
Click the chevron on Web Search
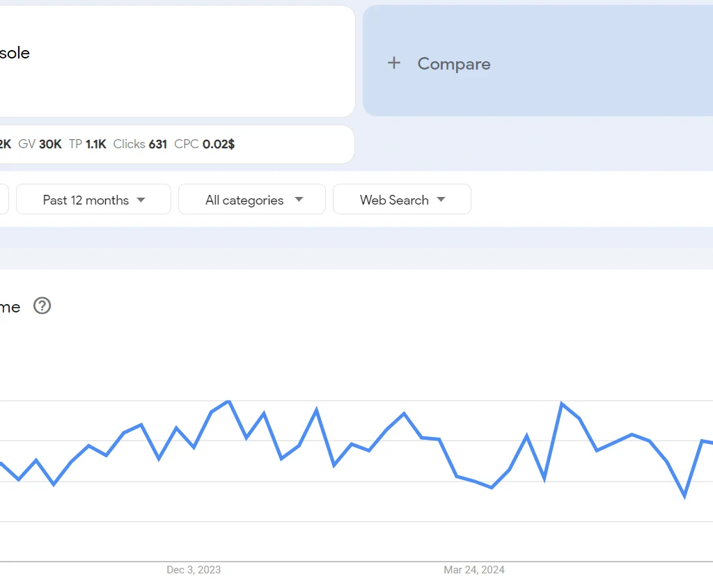coord(441,199)
